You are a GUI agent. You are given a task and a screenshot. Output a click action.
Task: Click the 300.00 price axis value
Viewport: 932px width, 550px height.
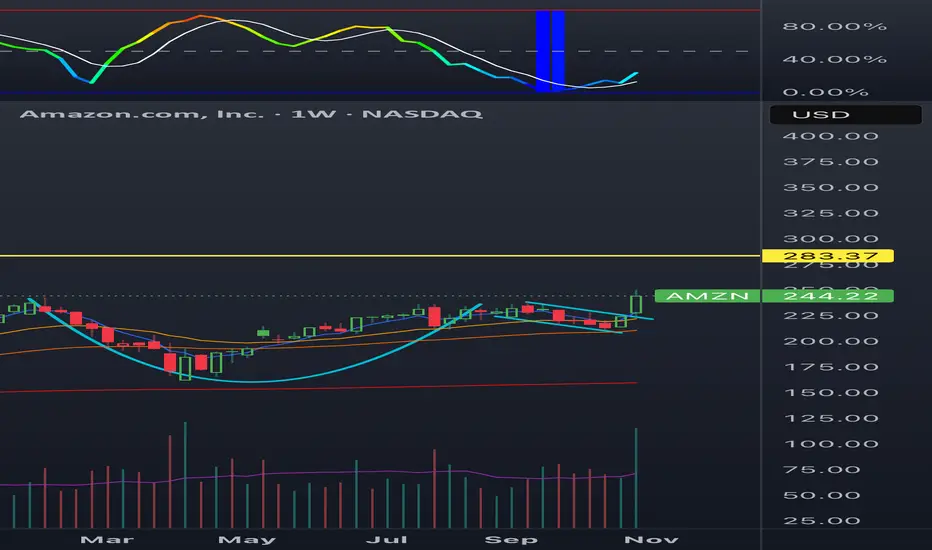(830, 239)
